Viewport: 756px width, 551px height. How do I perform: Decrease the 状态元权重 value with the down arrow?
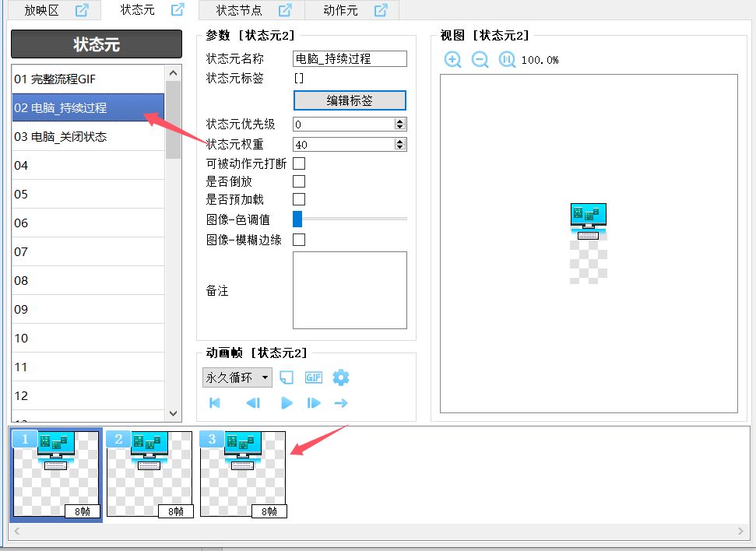pyautogui.click(x=400, y=147)
